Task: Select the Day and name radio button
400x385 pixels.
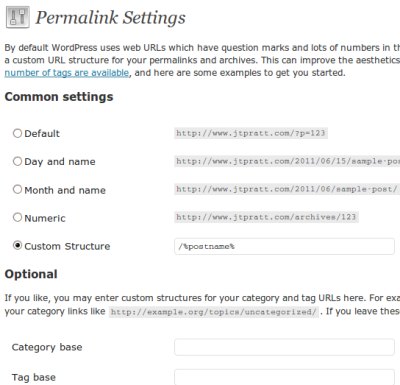Action: point(17,161)
